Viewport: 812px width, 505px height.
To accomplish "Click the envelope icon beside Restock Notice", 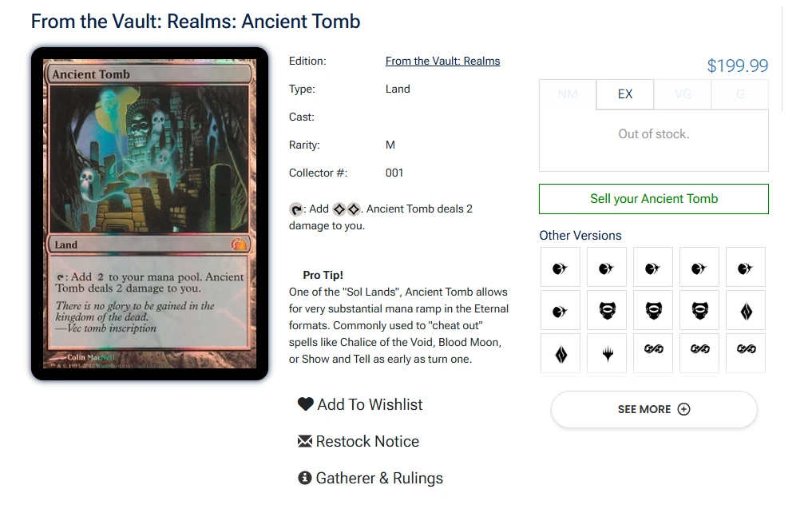I will [304, 441].
